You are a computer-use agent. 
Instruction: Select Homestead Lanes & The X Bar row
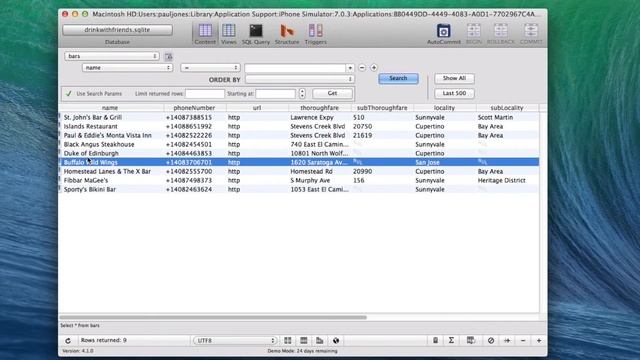point(299,171)
